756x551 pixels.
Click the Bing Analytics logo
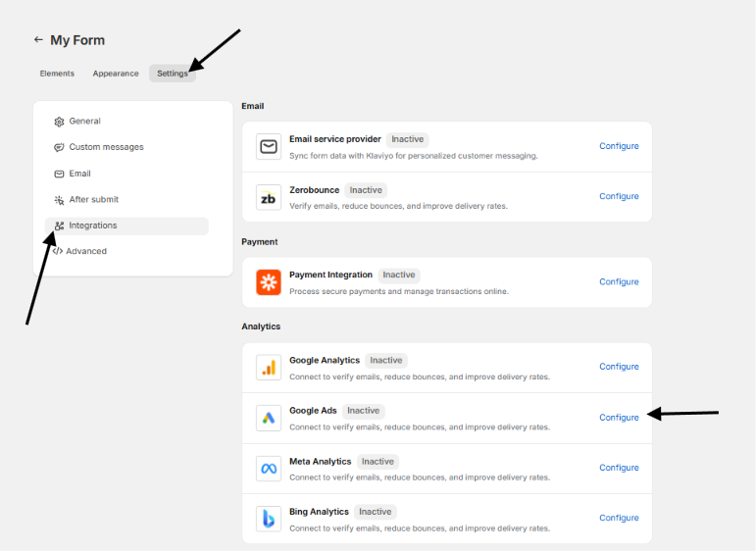pos(269,519)
